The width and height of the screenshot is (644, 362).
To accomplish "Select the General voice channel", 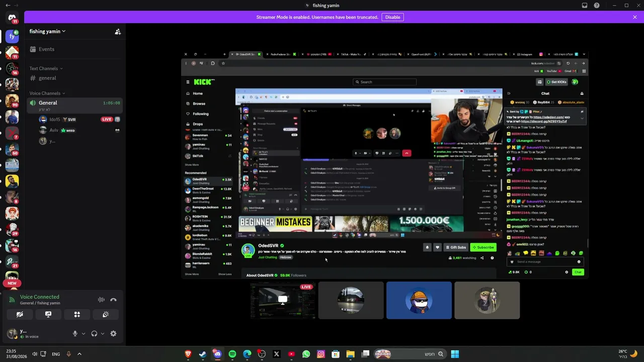I will click(x=74, y=106).
